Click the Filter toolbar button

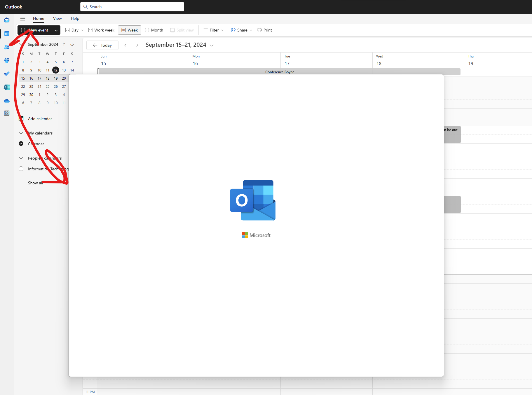point(211,30)
